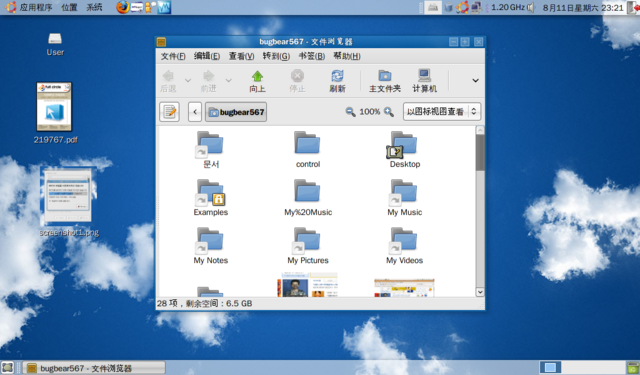Viewport: 640px width, 375px height.
Task: Click the date and time clock
Action: 582,7
